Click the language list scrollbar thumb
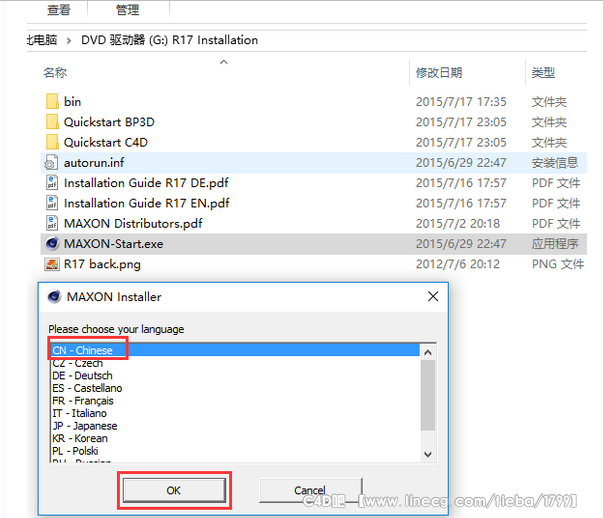Viewport: 603px width, 518px height. [428, 395]
